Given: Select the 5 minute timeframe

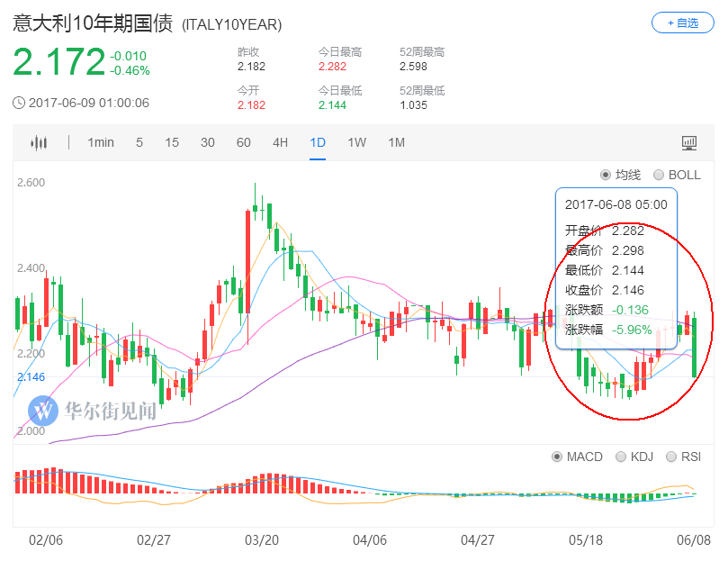Looking at the screenshot, I should [139, 142].
